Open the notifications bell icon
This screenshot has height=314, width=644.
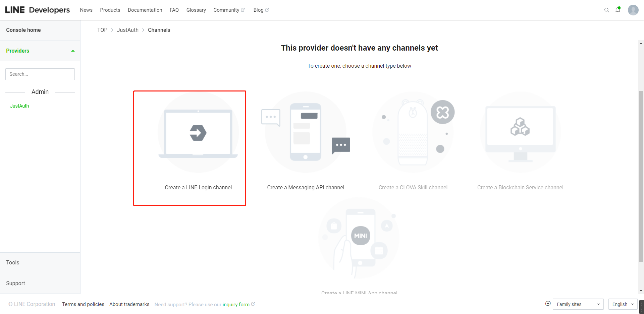(x=618, y=10)
